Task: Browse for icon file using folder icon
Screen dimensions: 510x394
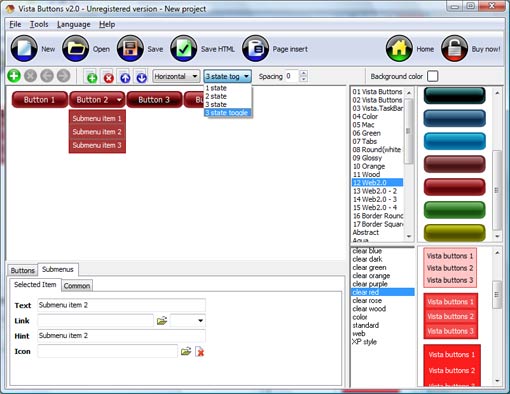Action: coord(186,351)
